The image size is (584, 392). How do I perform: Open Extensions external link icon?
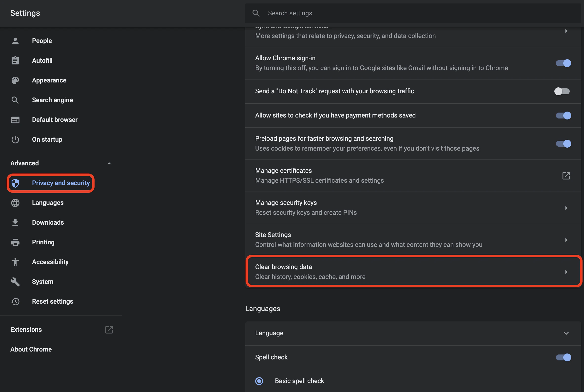click(109, 330)
